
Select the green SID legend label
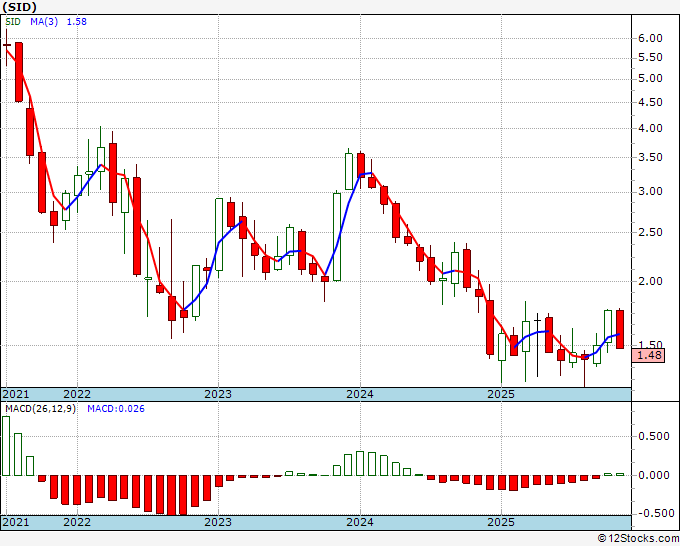(x=13, y=22)
